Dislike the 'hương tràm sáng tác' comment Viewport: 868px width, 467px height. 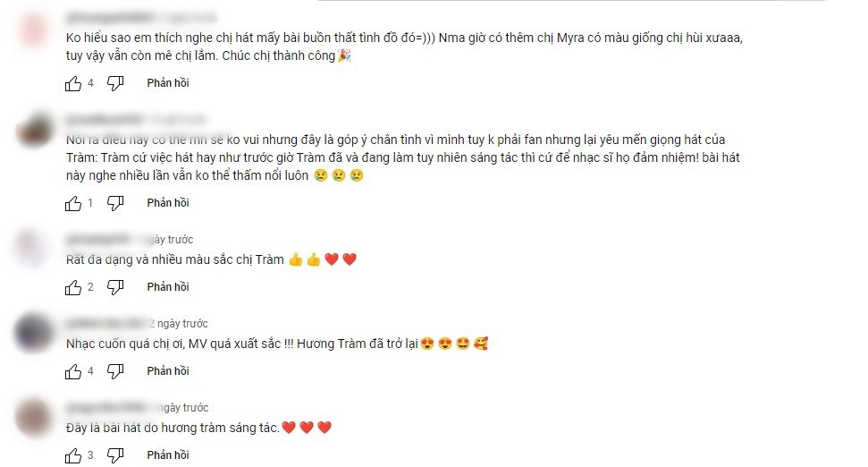click(x=115, y=456)
